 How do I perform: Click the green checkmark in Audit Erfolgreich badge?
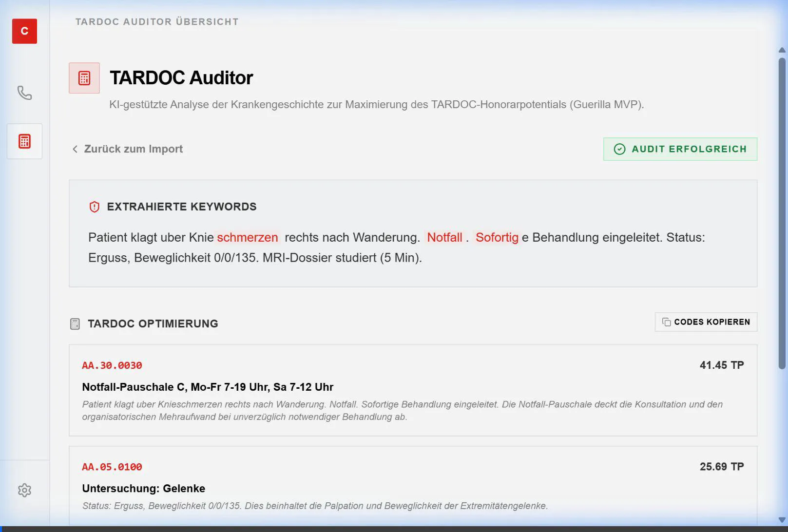[x=619, y=149]
